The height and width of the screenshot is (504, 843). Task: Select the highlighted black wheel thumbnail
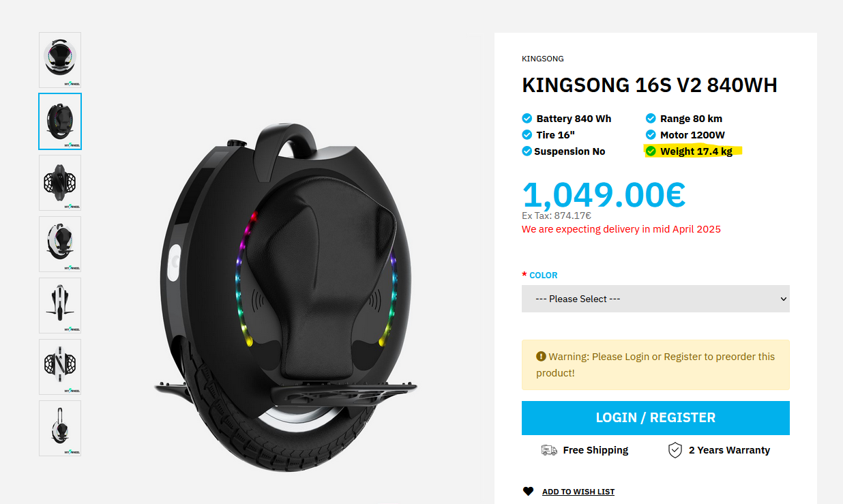point(60,121)
